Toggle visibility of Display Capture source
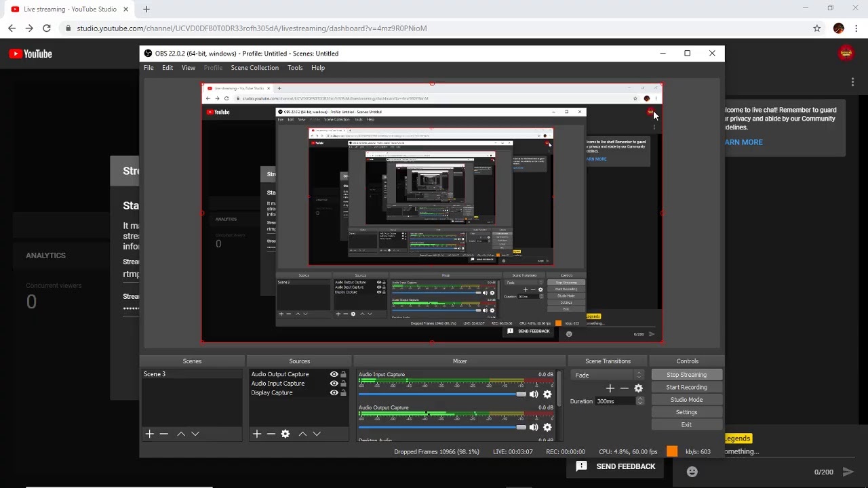Screen dimensions: 868x488 click(x=334, y=393)
